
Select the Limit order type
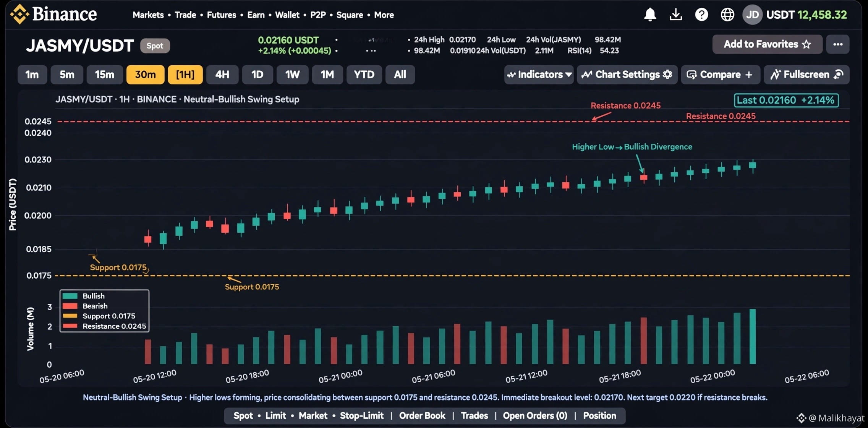(x=275, y=415)
